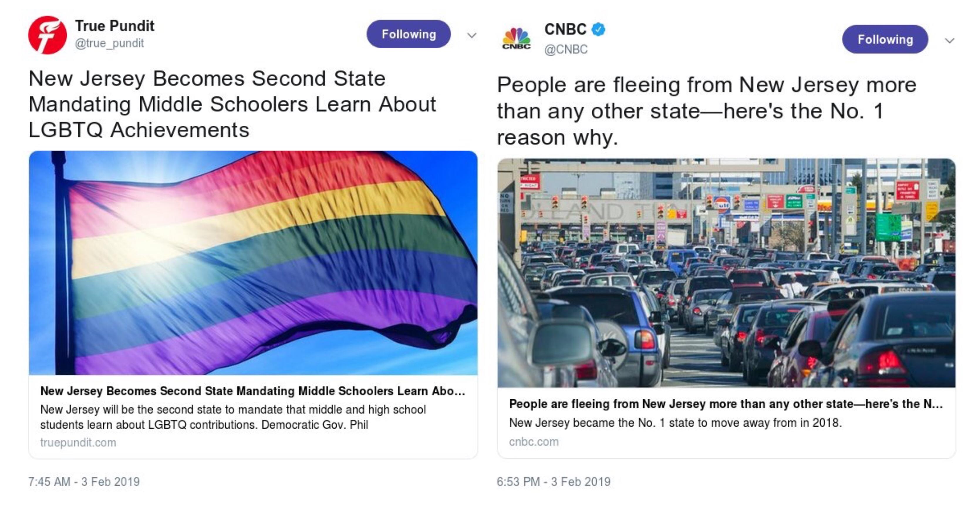The height and width of the screenshot is (510, 980).
Task: Open the rainbow flag article image
Action: (253, 262)
